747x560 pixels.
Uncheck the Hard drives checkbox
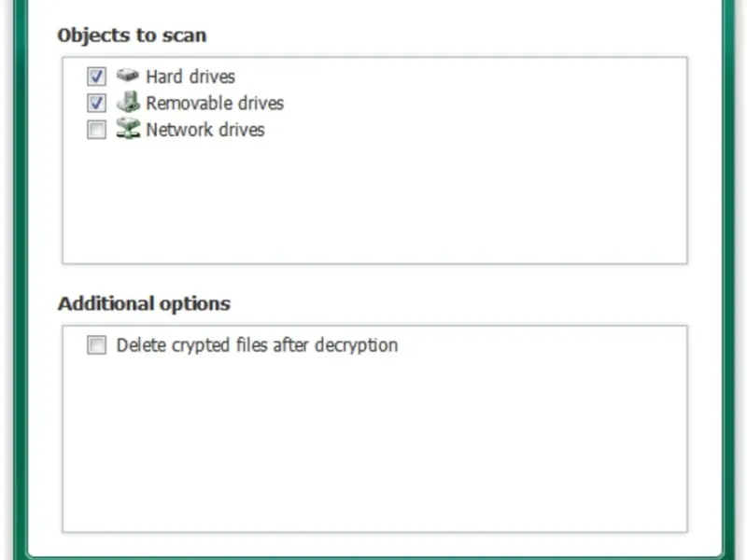[96, 77]
